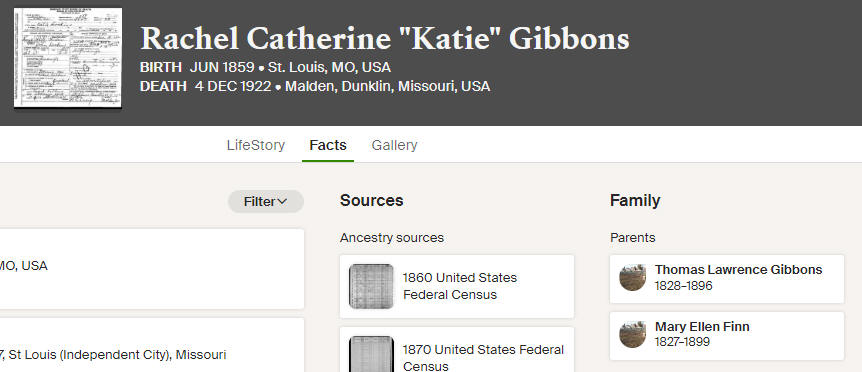
Task: Expand the Filter dropdown
Action: click(x=266, y=202)
